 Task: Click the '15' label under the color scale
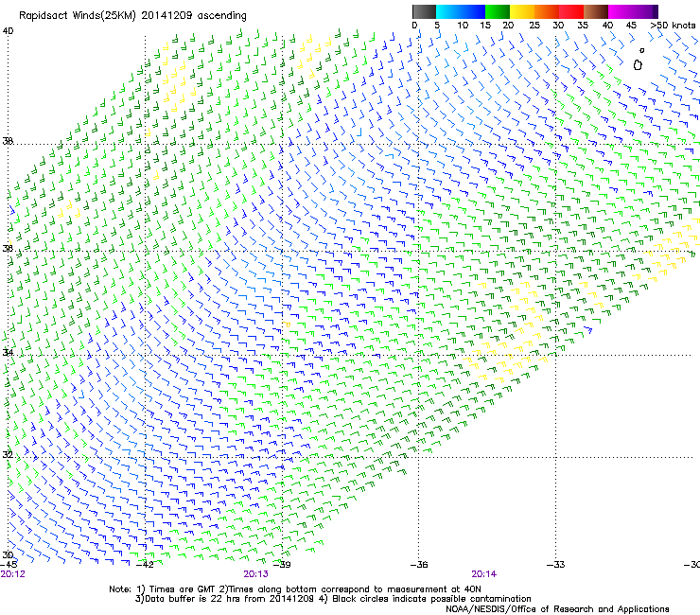485,26
